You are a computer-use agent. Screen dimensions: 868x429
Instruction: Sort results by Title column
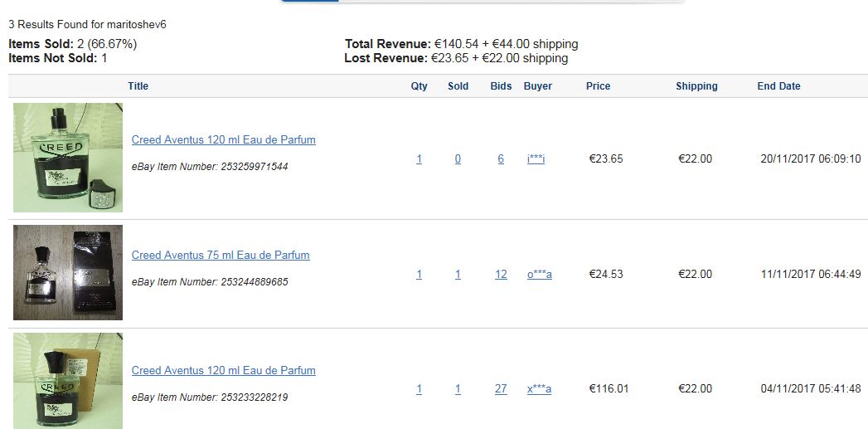pyautogui.click(x=138, y=86)
